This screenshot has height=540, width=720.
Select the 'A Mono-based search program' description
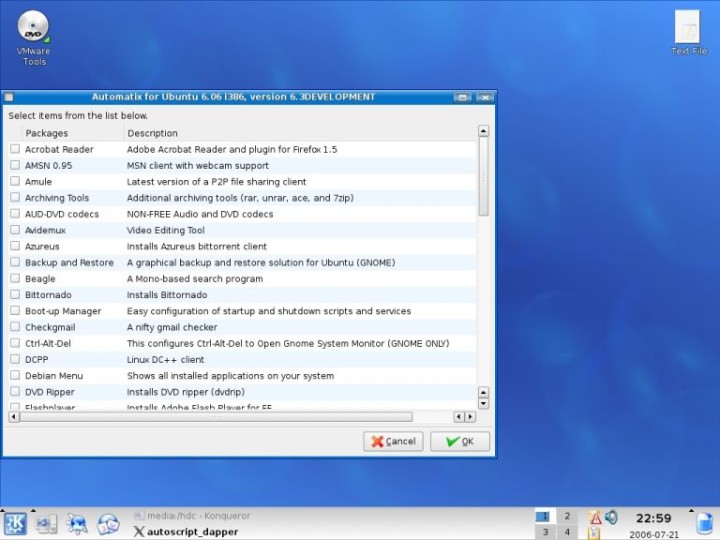coord(195,279)
